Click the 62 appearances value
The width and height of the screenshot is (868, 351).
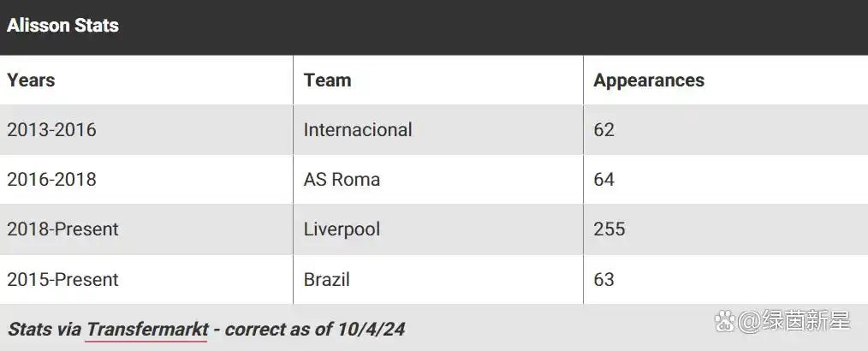(604, 130)
